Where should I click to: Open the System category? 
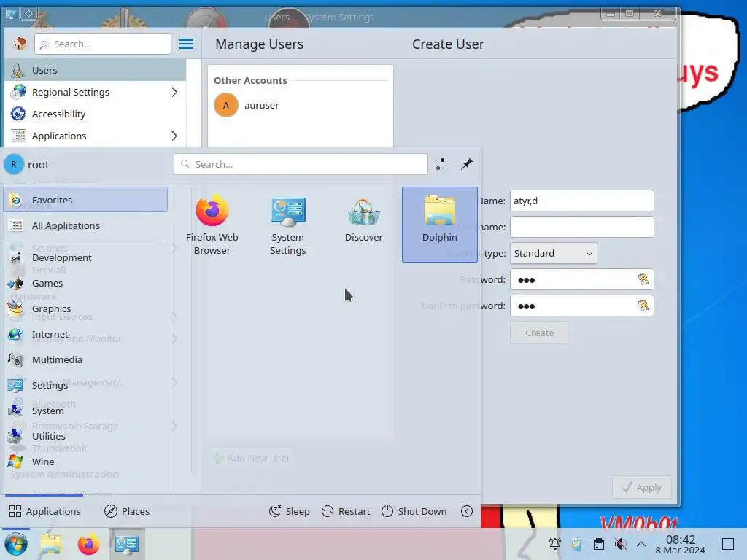(x=86, y=411)
